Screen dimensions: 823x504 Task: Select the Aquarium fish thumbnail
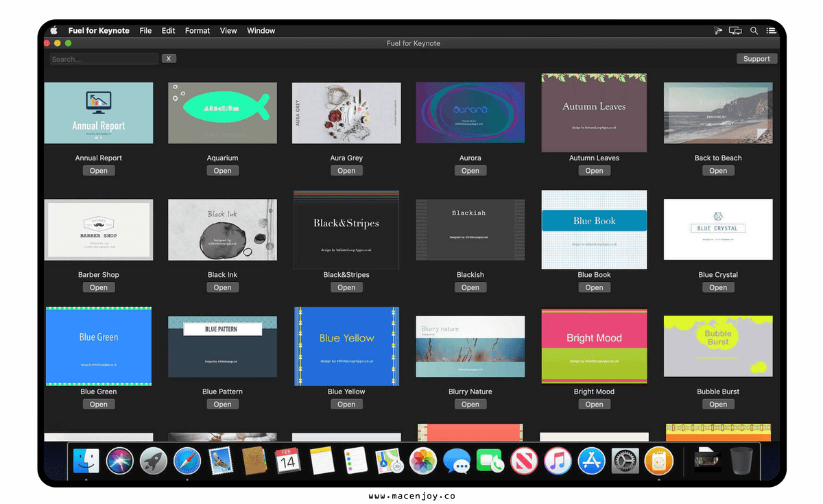pyautogui.click(x=223, y=113)
